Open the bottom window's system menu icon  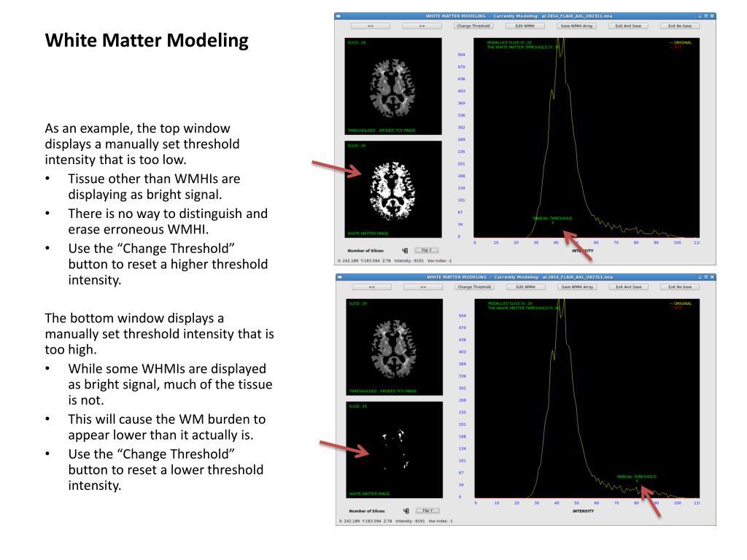click(x=340, y=277)
